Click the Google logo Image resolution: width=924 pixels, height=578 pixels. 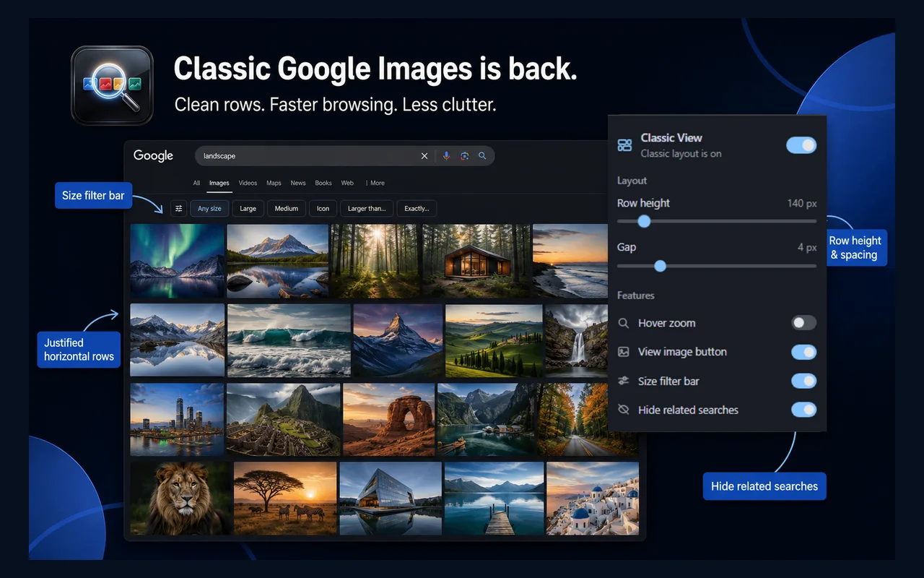153,156
